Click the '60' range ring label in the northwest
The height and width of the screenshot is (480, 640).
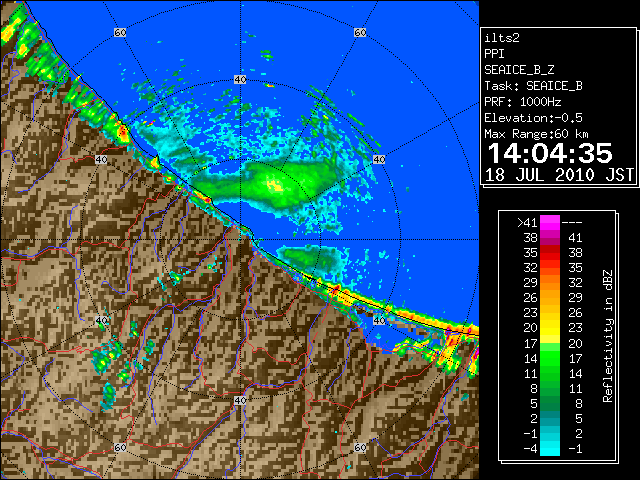tap(120, 32)
